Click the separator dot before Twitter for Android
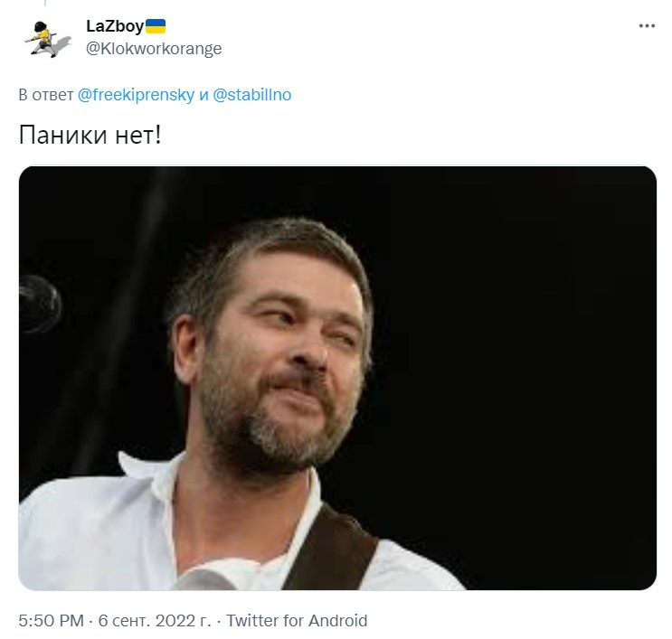Viewport: 672px width, 639px height. click(x=219, y=621)
